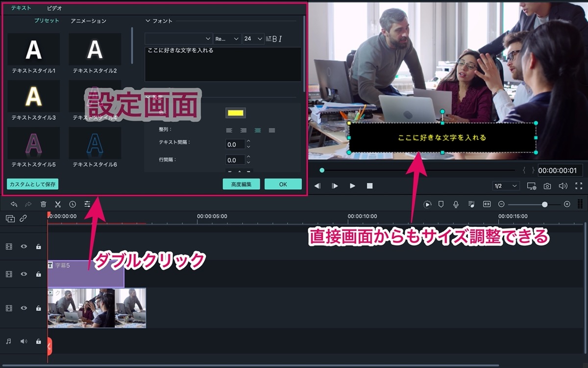Open the adjust sliders edit icon
Screen dimensions: 588x368
87,204
